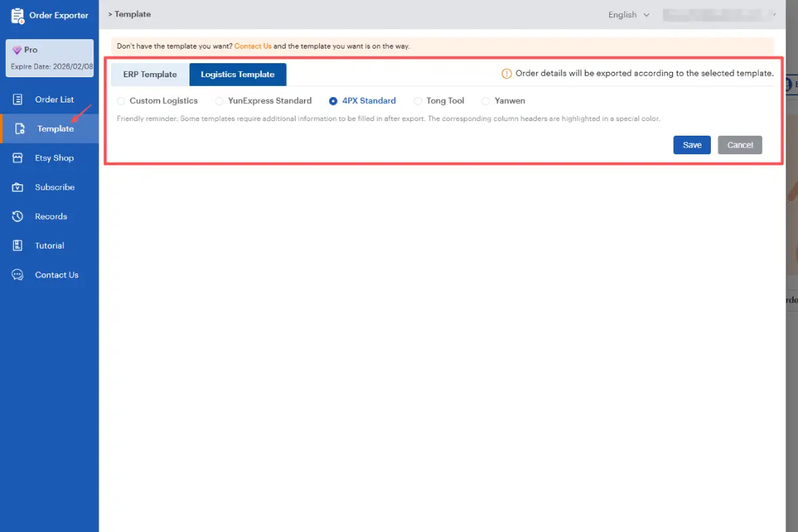Open the Etsy Shop section
Image resolution: width=798 pixels, height=532 pixels.
click(x=16, y=158)
